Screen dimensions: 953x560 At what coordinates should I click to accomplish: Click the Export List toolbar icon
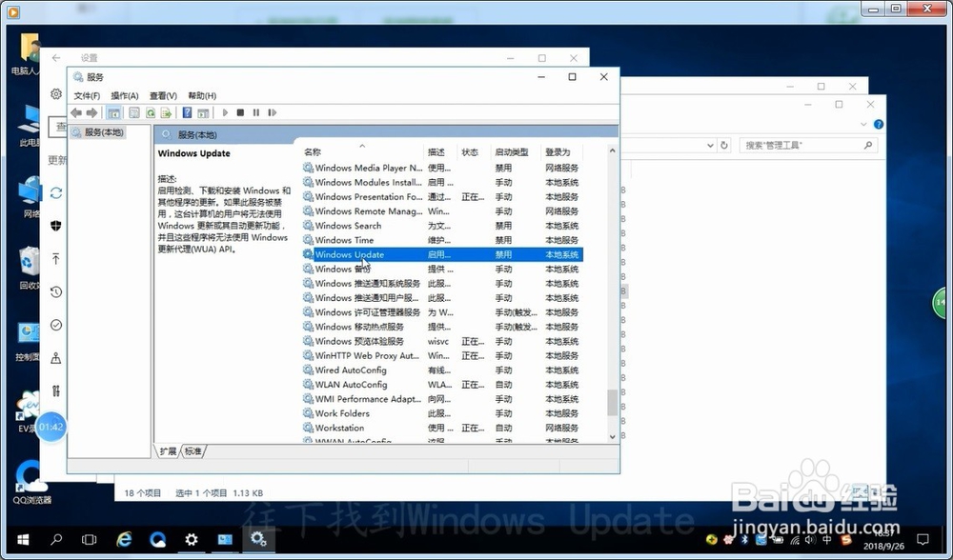pyautogui.click(x=166, y=113)
